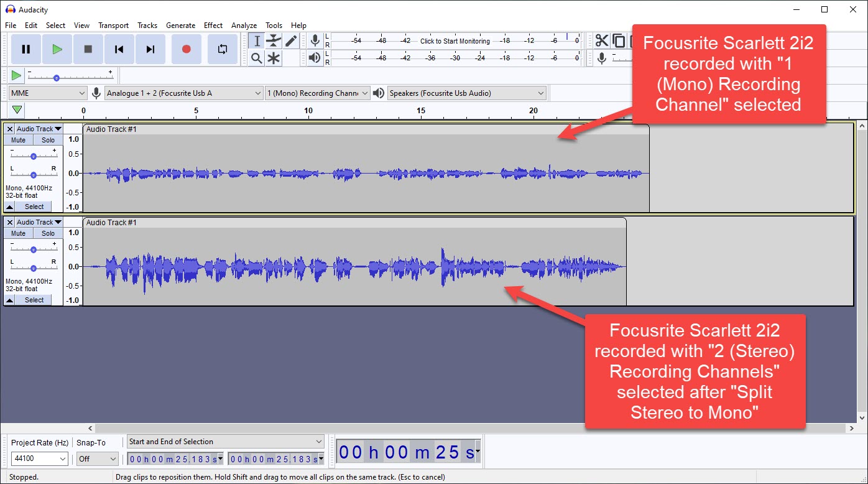Click the Stop transport button
Viewport: 868px width, 484px height.
[x=88, y=49]
